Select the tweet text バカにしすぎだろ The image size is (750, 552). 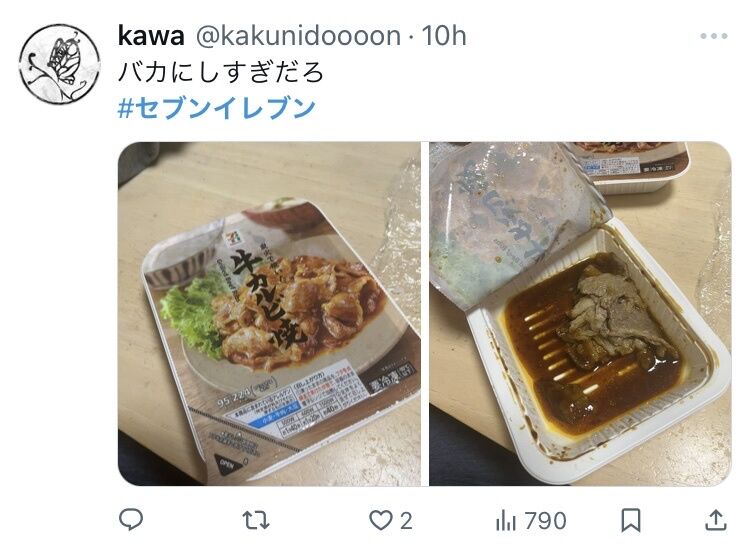221,72
